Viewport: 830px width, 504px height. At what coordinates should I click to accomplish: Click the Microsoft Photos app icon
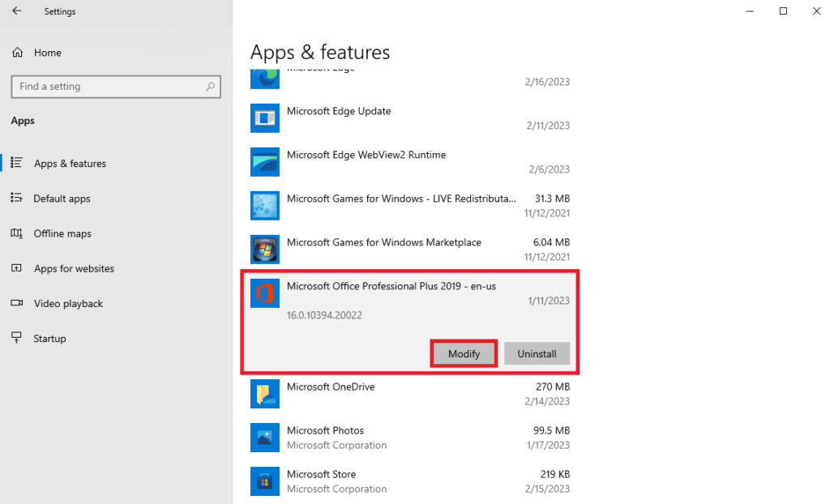pos(265,437)
